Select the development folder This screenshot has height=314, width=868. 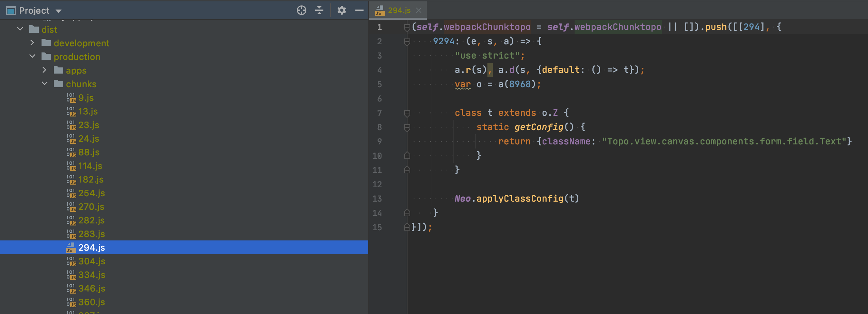coord(81,43)
